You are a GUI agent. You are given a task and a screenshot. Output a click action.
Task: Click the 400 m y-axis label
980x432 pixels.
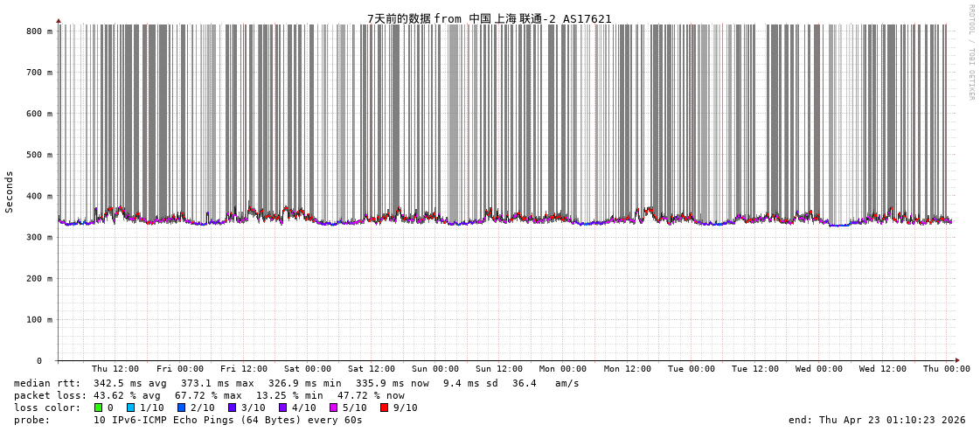click(x=39, y=196)
